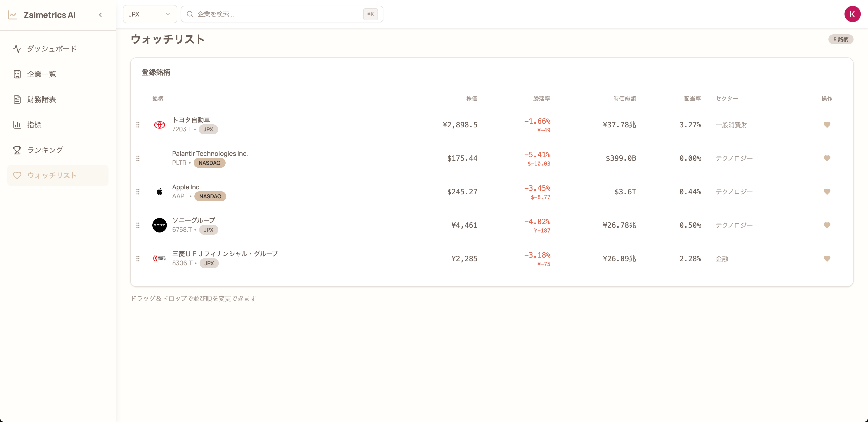Click the 財務諸表 document icon

point(17,100)
